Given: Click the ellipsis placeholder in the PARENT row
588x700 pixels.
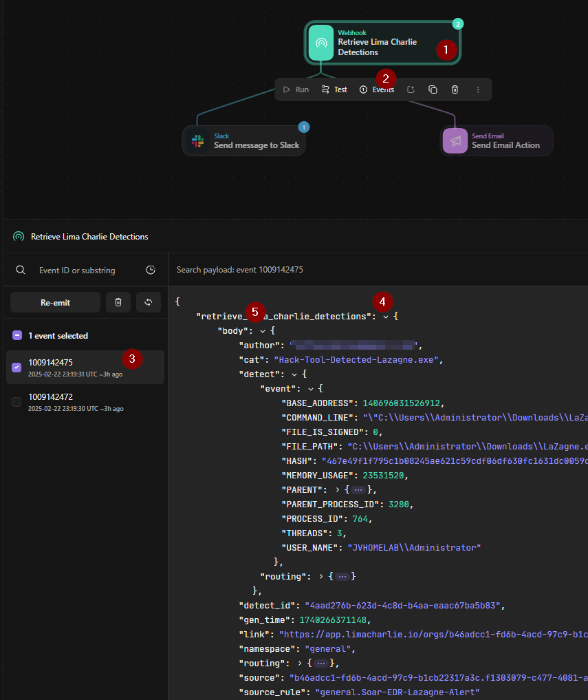Looking at the screenshot, I should coord(358,490).
